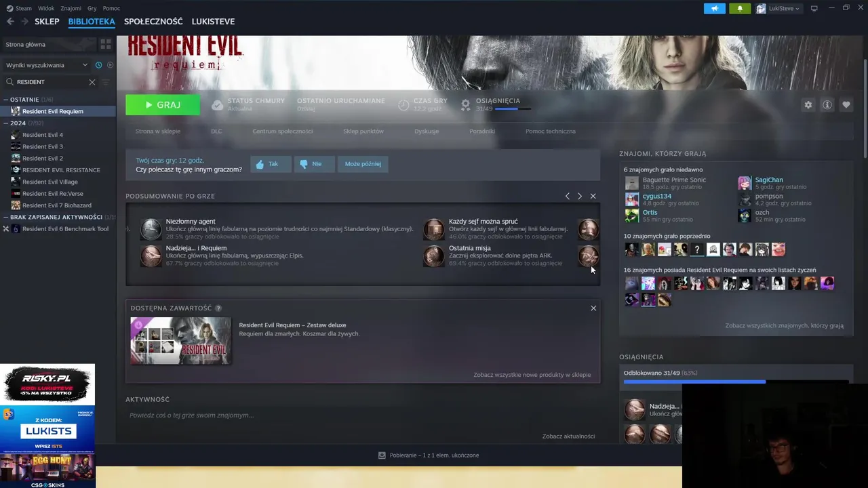The image size is (868, 488).
Task: Click the Strona główna library home
Action: [x=49, y=44]
